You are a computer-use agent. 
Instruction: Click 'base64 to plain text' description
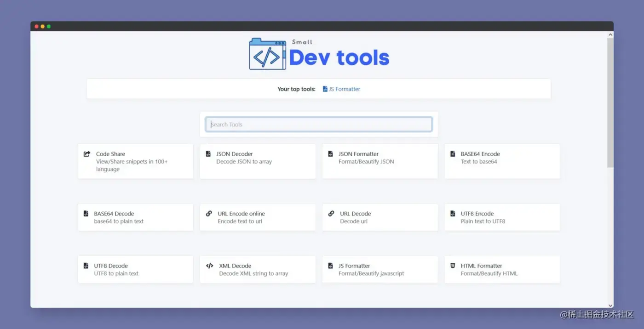[119, 221]
